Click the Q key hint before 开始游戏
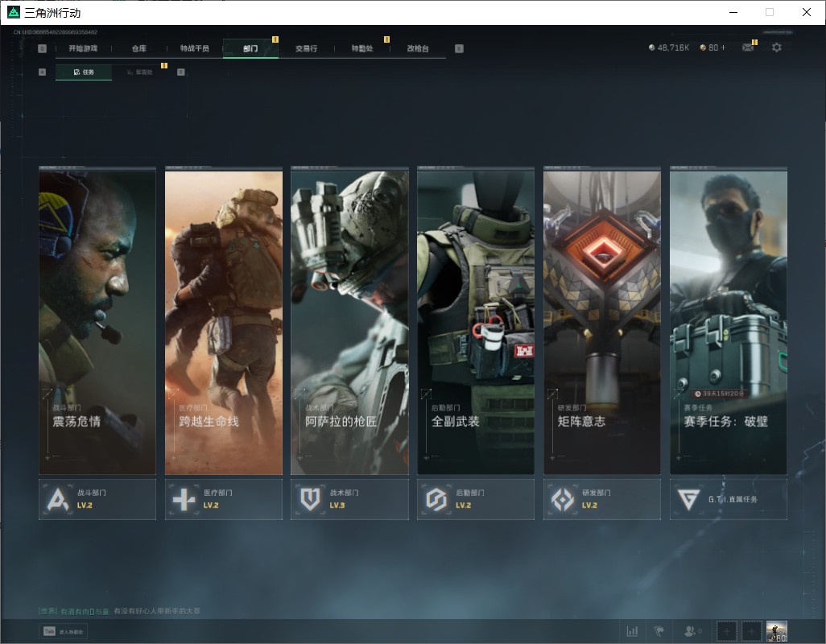Image resolution: width=826 pixels, height=644 pixels. [42, 48]
